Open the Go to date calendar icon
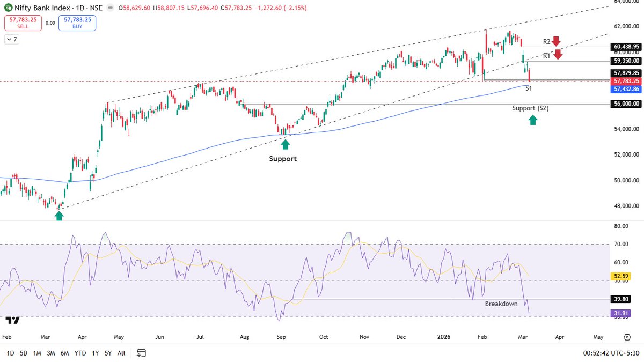Image resolution: width=644 pixels, height=362 pixels. point(142,353)
